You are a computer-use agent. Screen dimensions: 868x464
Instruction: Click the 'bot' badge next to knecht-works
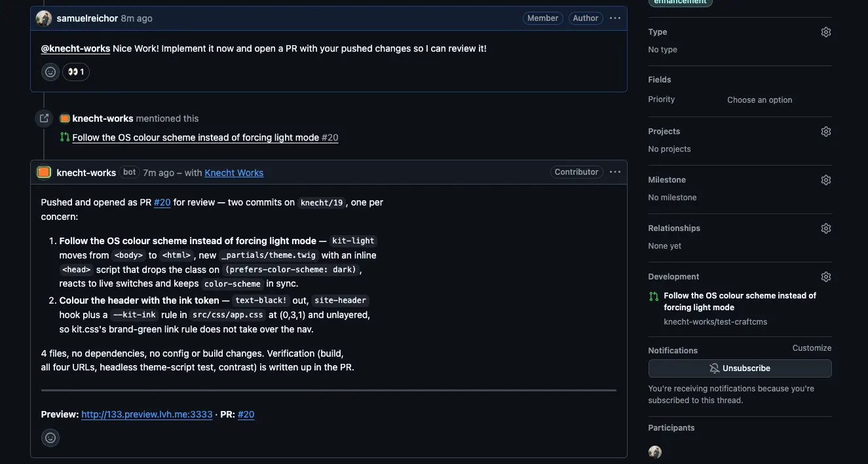point(130,172)
